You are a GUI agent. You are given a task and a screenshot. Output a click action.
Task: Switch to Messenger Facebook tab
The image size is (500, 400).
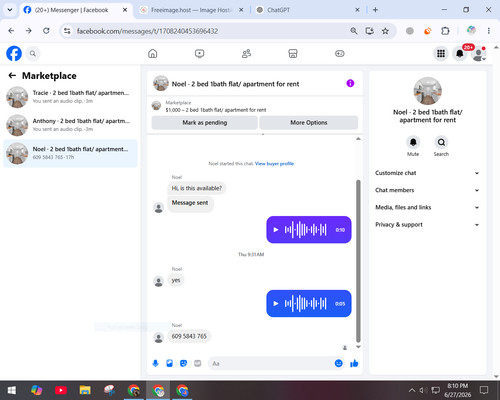[76, 10]
